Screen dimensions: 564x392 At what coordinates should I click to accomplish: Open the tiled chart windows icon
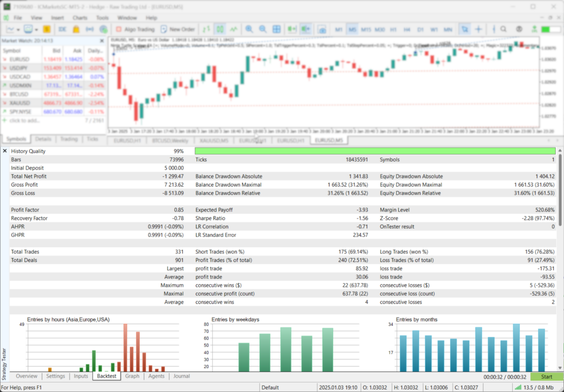click(x=277, y=29)
